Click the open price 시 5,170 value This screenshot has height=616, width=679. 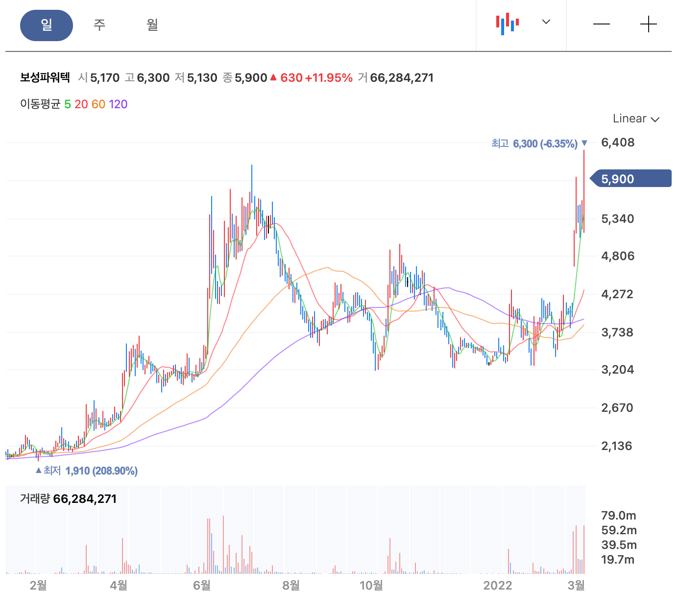pos(99,78)
